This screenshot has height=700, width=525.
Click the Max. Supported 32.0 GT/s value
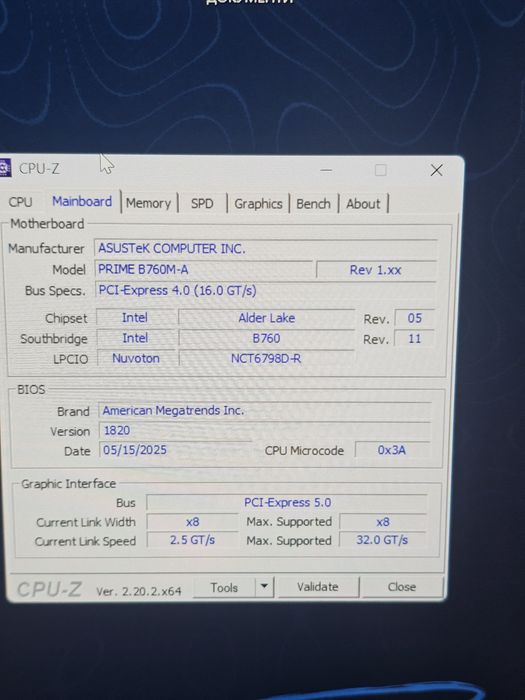coord(382,540)
